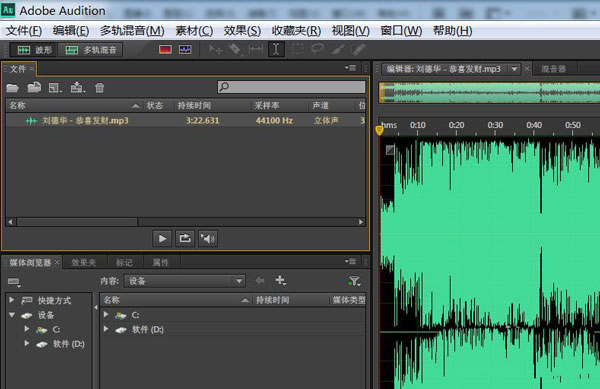
Task: Sort files by 采样率 column header
Action: (279, 106)
